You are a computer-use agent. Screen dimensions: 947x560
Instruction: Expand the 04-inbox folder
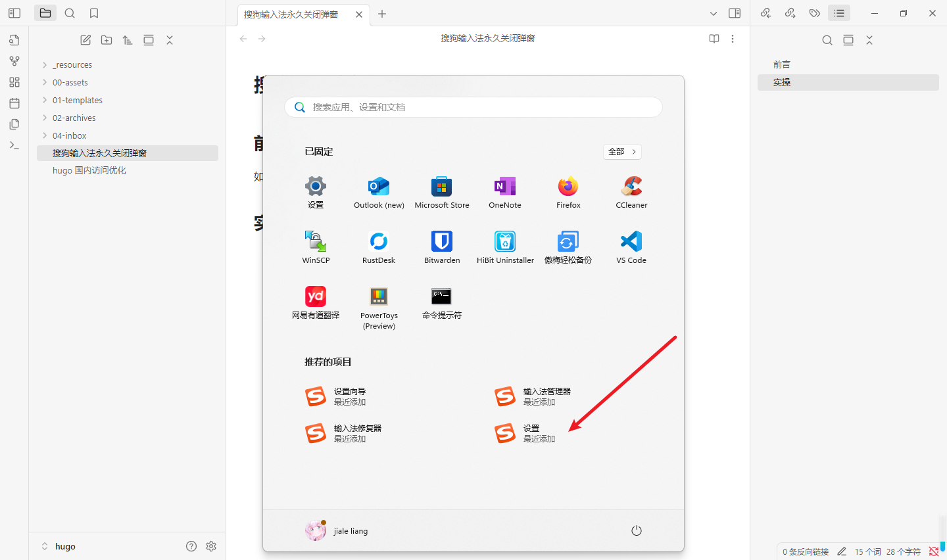tap(128, 135)
